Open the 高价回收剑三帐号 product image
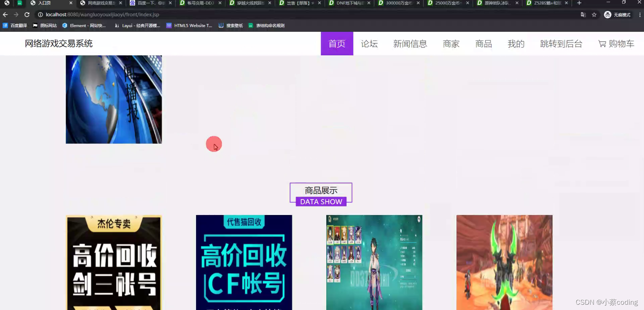644x310 pixels. [114, 262]
